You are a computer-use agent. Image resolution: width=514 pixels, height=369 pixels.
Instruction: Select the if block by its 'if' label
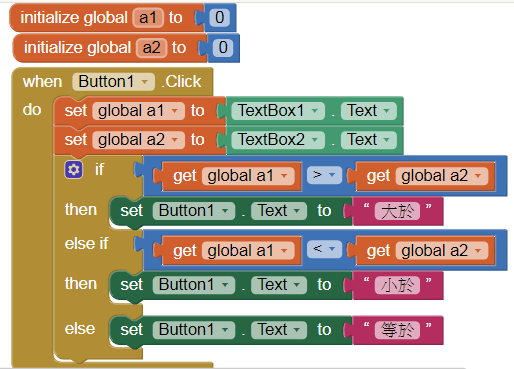coord(99,170)
